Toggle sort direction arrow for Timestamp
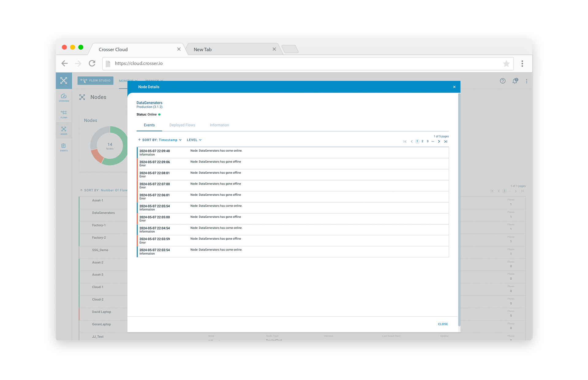Screen dimensions: 588x380 (x=139, y=140)
